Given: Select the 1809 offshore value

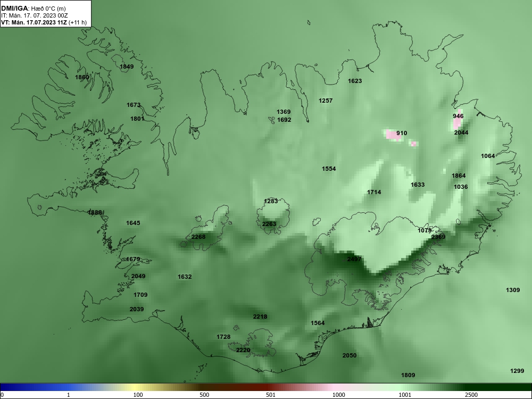Looking at the screenshot, I should [408, 375].
